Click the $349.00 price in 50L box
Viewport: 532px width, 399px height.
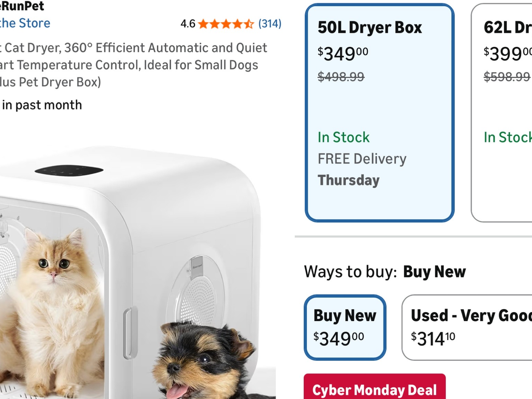tap(343, 54)
